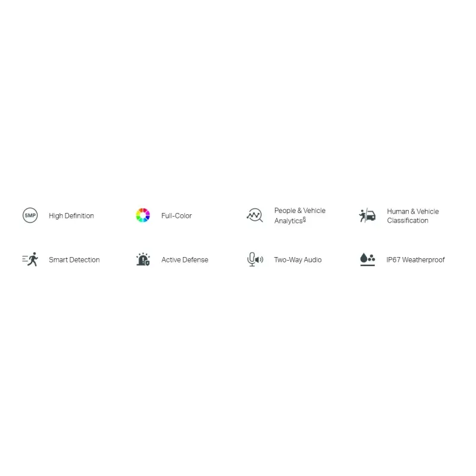This screenshot has width=476, height=476.
Task: Click the analytics chart magnifier icon
Action: tap(255, 215)
